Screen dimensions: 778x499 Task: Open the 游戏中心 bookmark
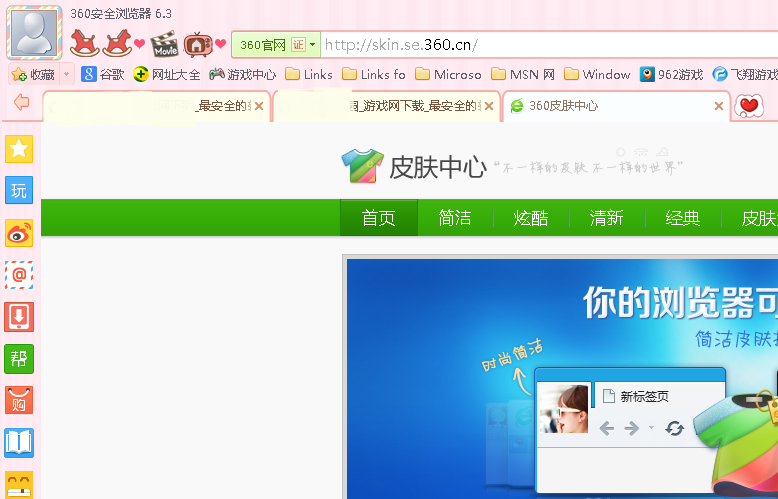click(242, 74)
